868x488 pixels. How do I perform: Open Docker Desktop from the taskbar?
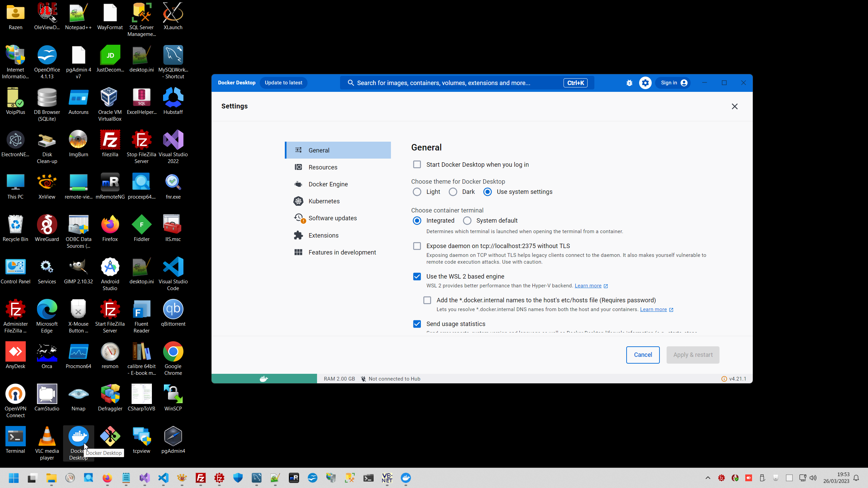click(406, 478)
